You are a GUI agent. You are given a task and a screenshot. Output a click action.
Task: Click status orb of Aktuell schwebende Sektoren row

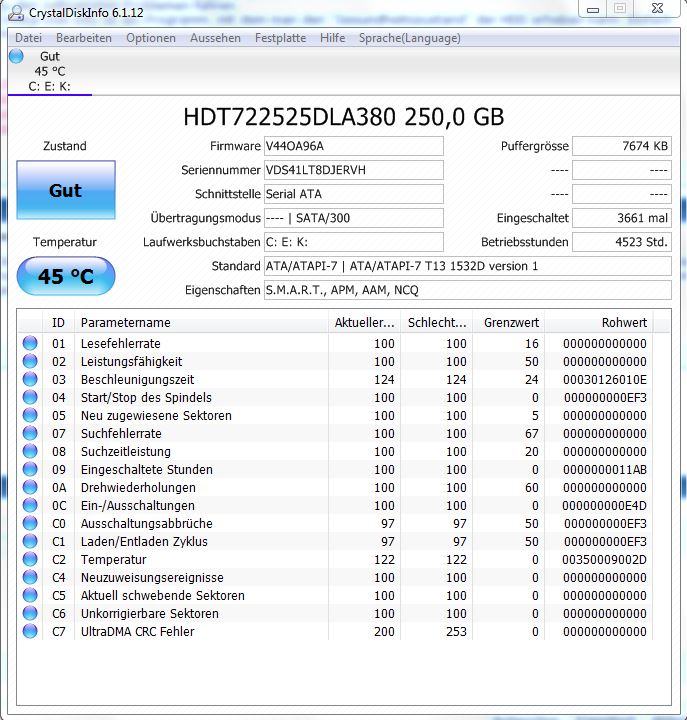30,595
